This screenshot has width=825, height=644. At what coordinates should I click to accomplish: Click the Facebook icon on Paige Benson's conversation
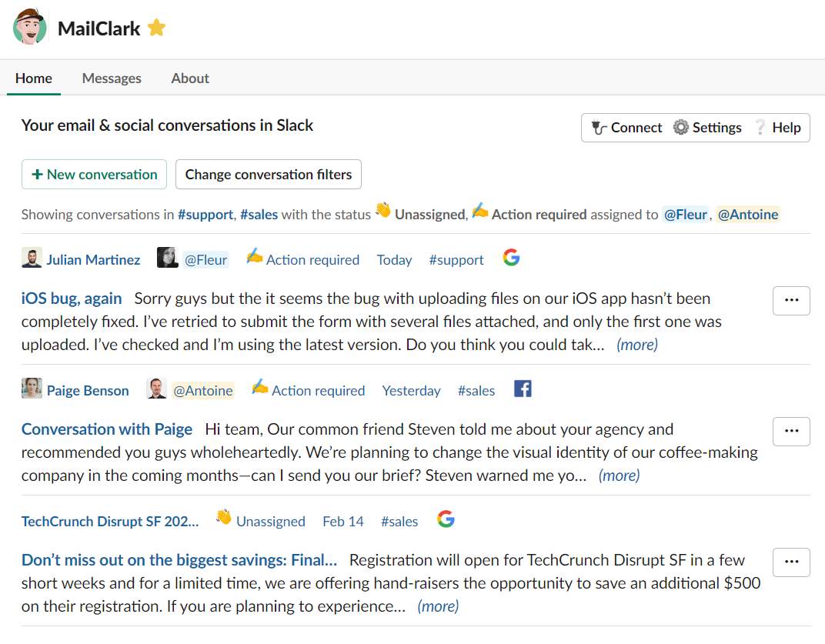523,389
